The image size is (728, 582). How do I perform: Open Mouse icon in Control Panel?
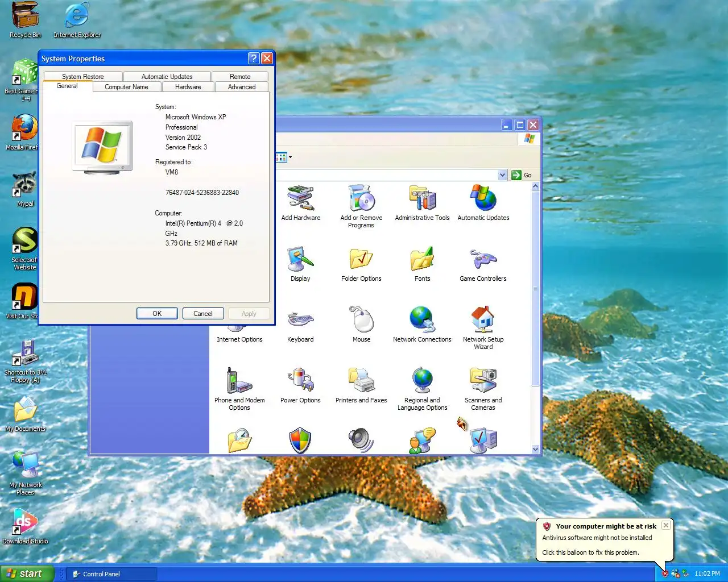click(x=361, y=325)
